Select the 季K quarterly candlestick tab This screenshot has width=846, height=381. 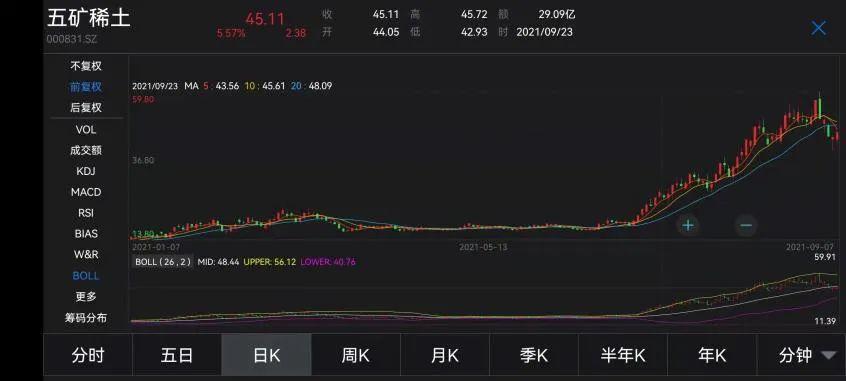pos(534,355)
